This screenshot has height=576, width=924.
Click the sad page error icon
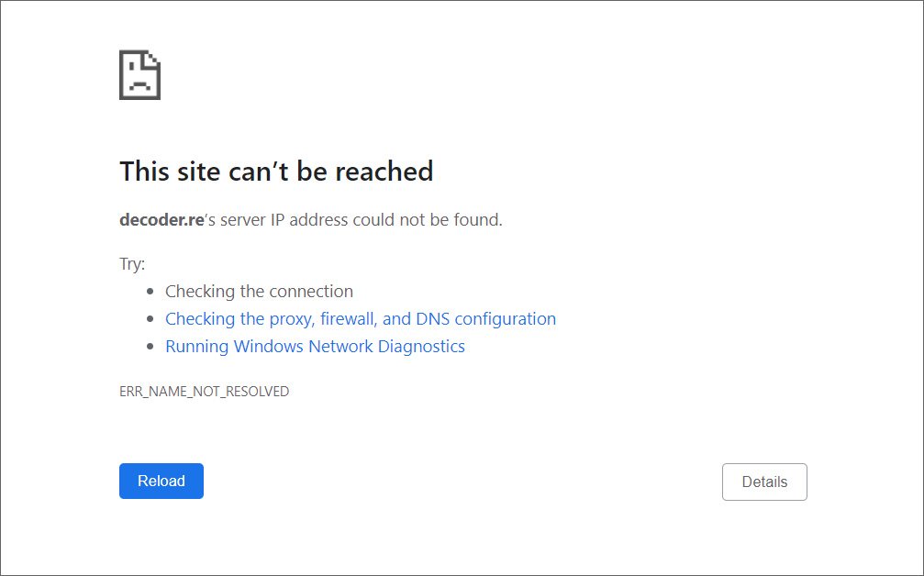[x=139, y=75]
